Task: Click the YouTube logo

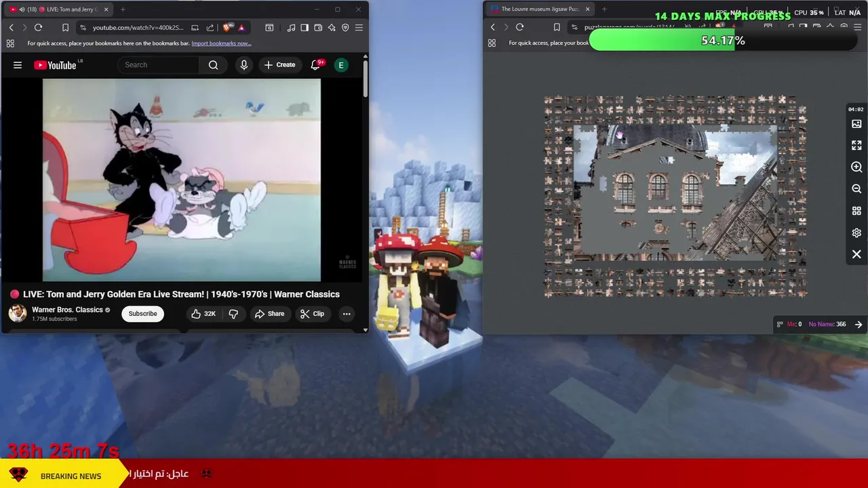Action: coord(55,65)
